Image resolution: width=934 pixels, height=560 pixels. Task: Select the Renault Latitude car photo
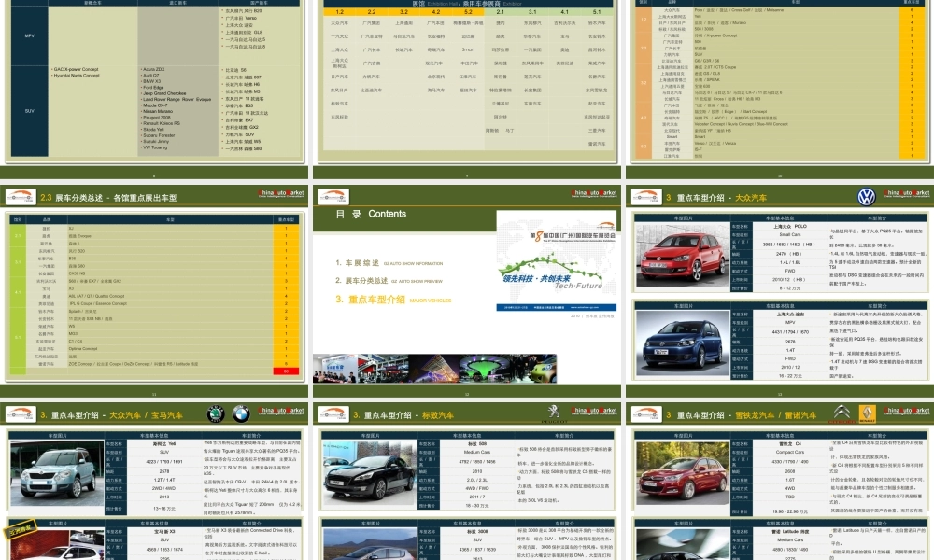coord(683,543)
